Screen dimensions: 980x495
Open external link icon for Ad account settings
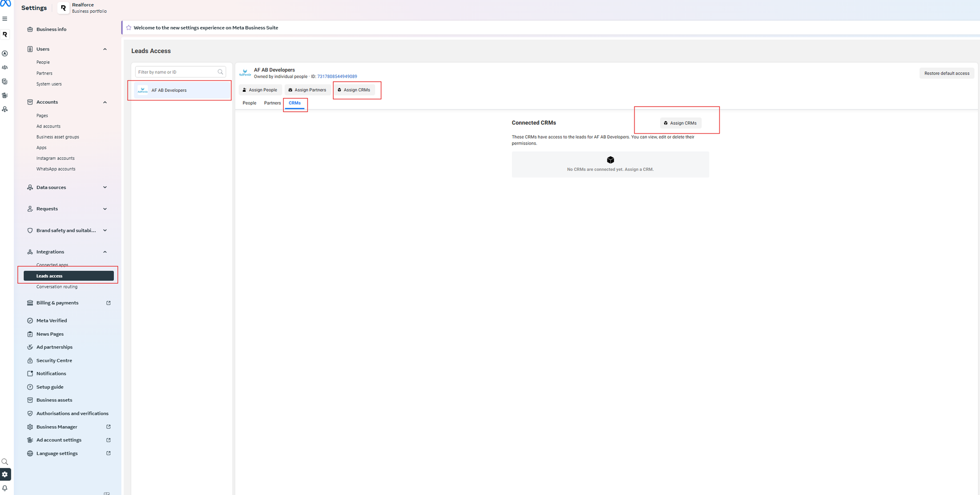[108, 440]
